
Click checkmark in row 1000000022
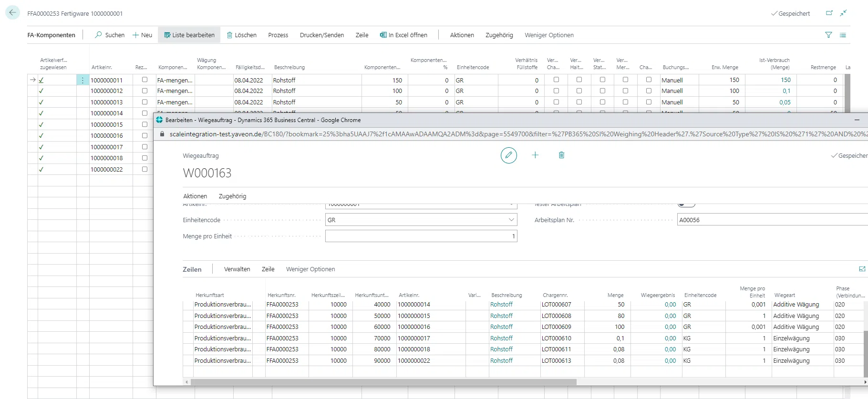click(41, 169)
